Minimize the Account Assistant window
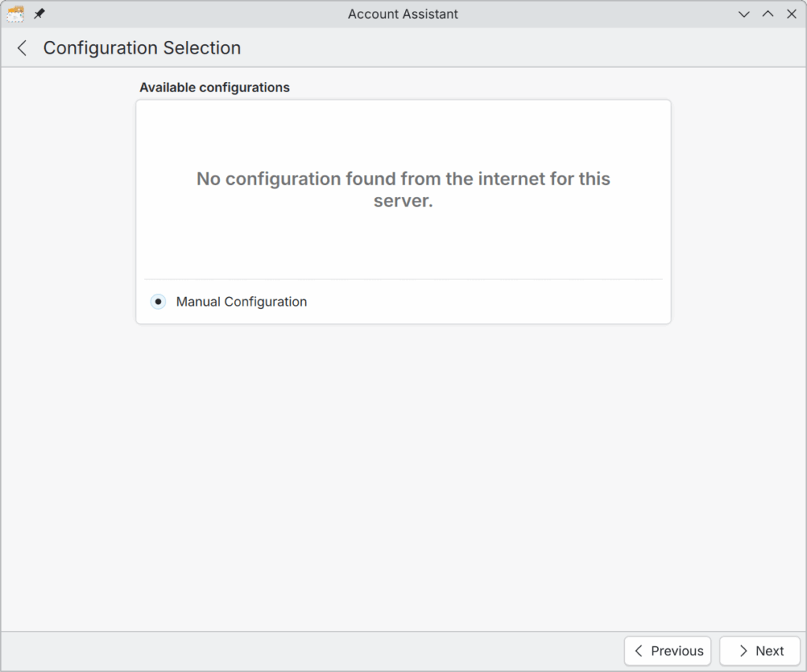The width and height of the screenshot is (807, 672). (743, 14)
